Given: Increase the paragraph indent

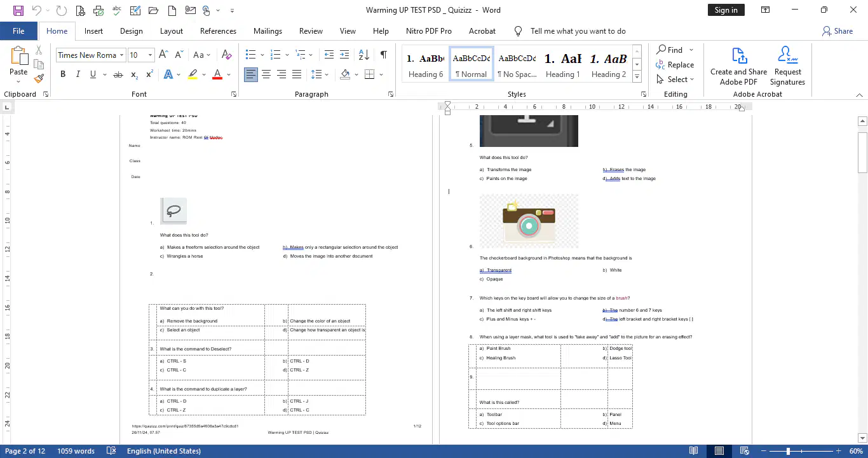Looking at the screenshot, I should pos(344,55).
